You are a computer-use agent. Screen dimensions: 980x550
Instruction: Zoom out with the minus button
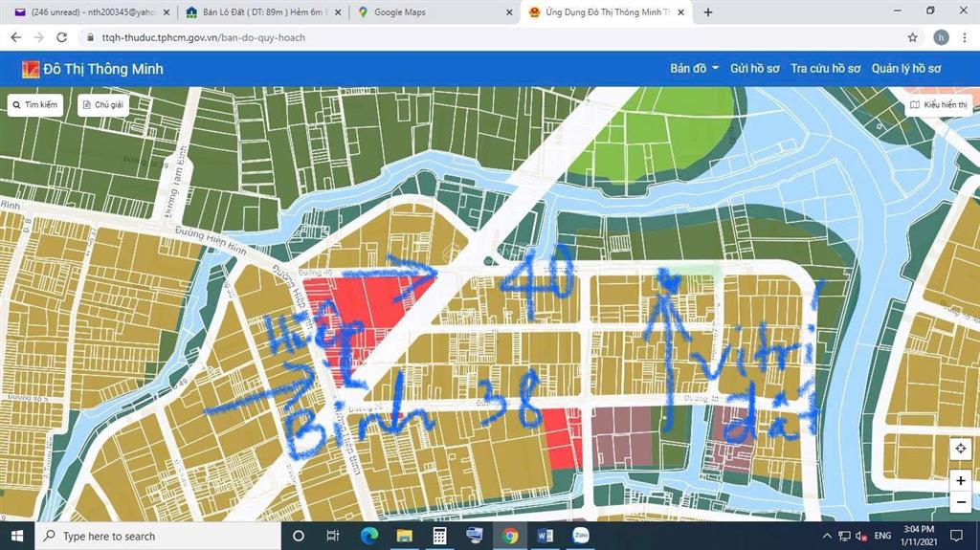pyautogui.click(x=960, y=502)
